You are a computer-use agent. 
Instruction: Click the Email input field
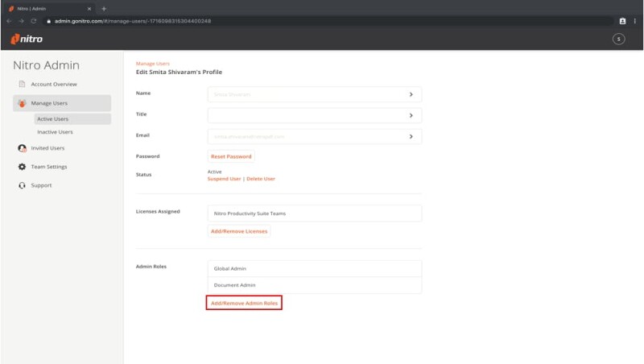tap(315, 136)
